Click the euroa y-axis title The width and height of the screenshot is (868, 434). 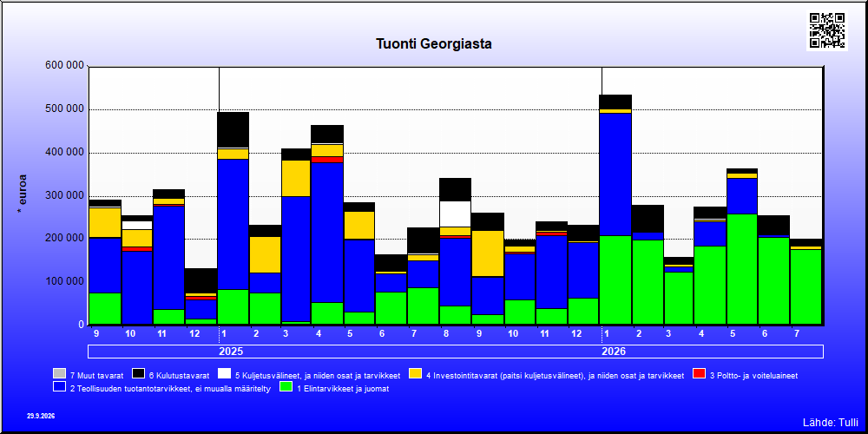[23, 194]
